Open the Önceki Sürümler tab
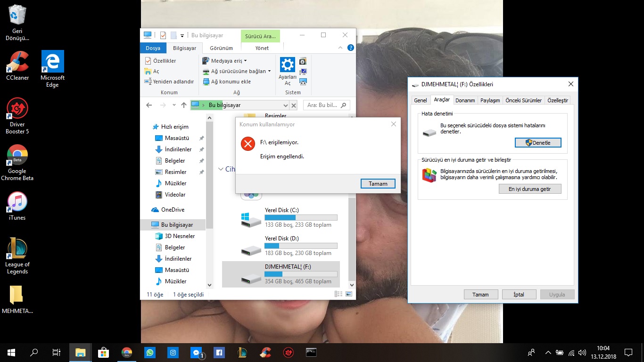Viewport: 644px width, 362px height. (523, 100)
